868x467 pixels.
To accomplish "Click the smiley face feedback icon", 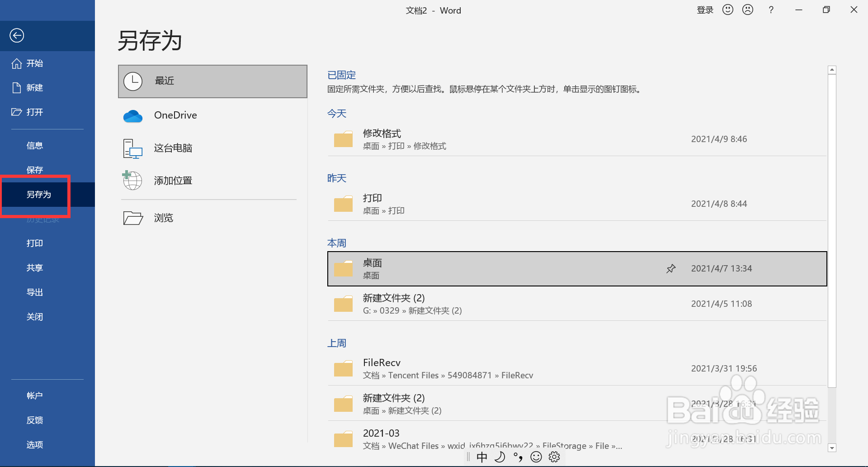I will [728, 10].
